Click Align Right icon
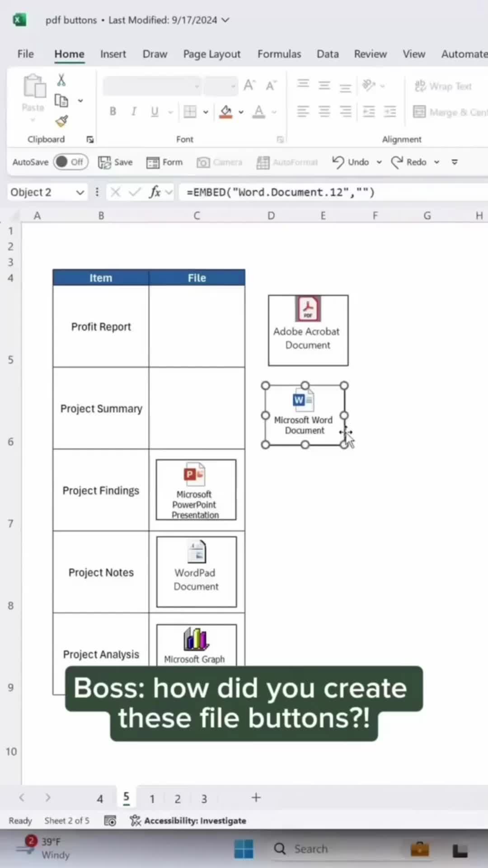488x868 pixels. pyautogui.click(x=345, y=111)
